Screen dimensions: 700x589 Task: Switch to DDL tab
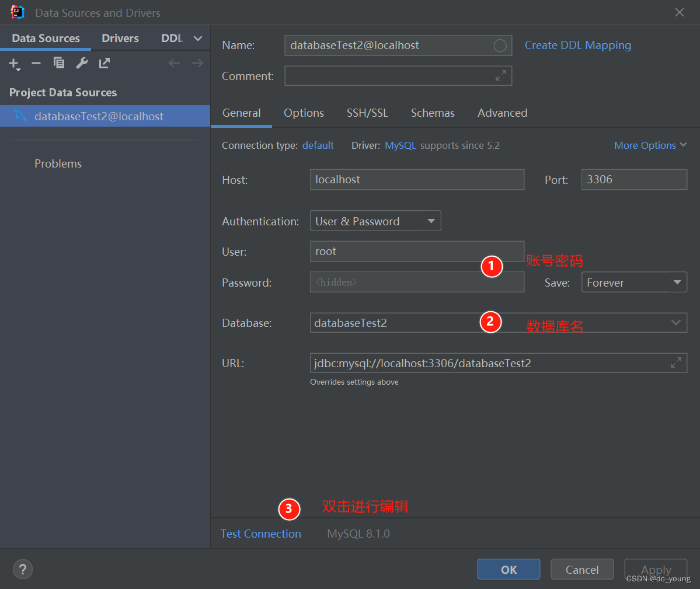[x=172, y=39]
